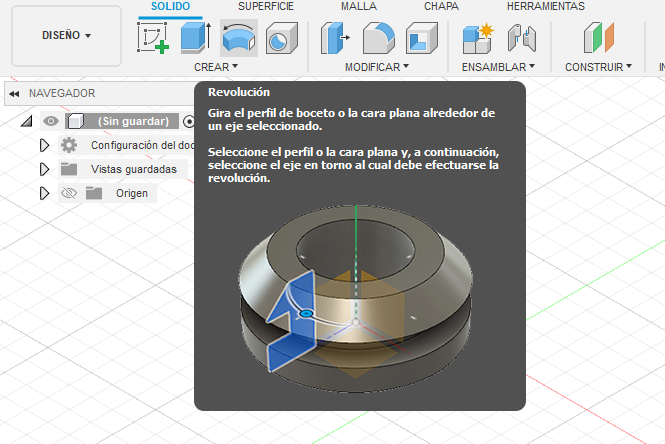The image size is (665, 444).
Task: Switch to the MALLA tab
Action: coord(359,6)
